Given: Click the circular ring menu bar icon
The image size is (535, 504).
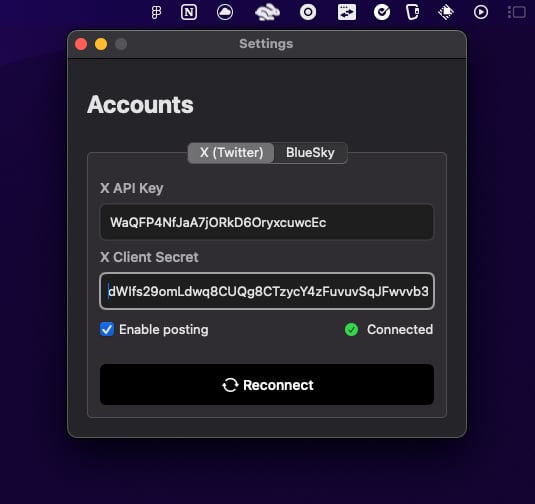Looking at the screenshot, I should point(308,12).
